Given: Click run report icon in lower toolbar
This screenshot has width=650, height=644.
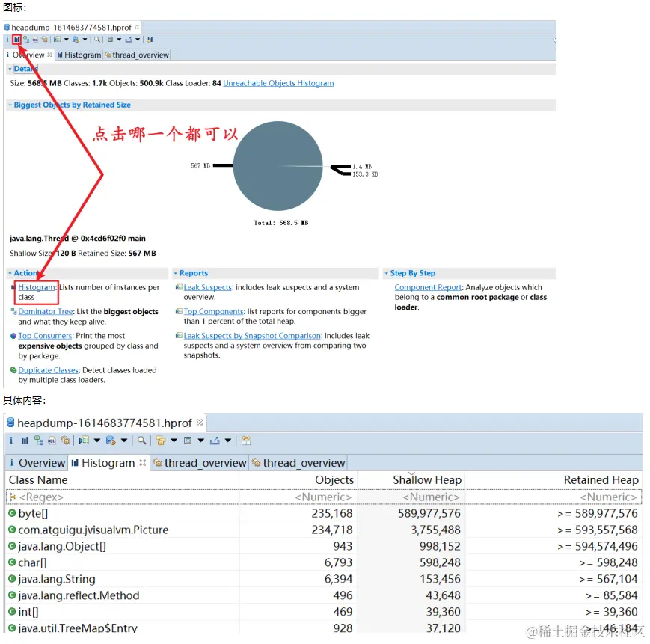Looking at the screenshot, I should pos(84,441).
